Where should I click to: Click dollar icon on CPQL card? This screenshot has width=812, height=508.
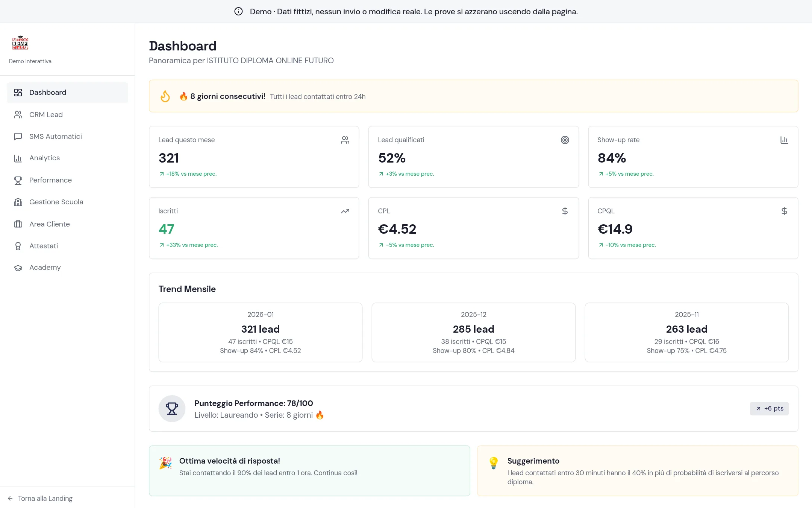[x=784, y=211]
